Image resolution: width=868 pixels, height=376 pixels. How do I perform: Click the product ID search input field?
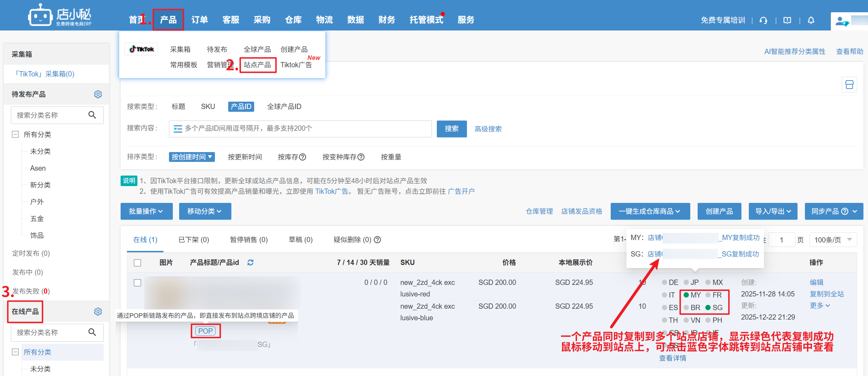pos(305,129)
